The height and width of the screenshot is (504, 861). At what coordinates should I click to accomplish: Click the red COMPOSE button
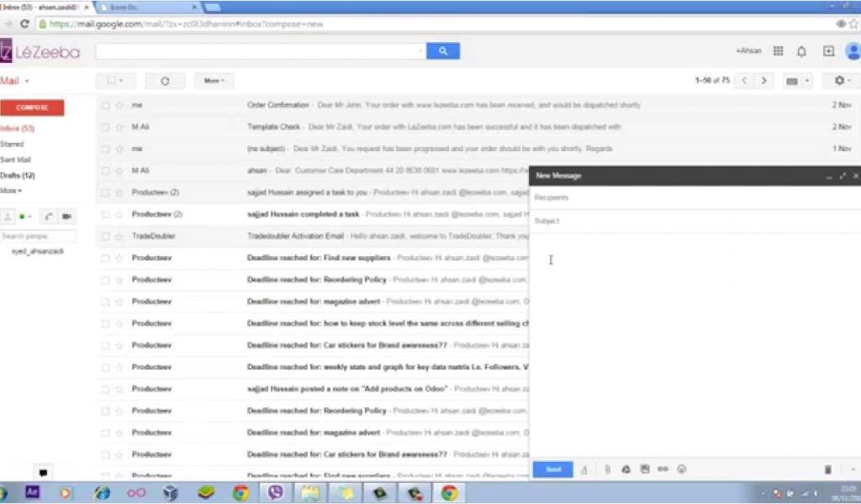pos(33,108)
